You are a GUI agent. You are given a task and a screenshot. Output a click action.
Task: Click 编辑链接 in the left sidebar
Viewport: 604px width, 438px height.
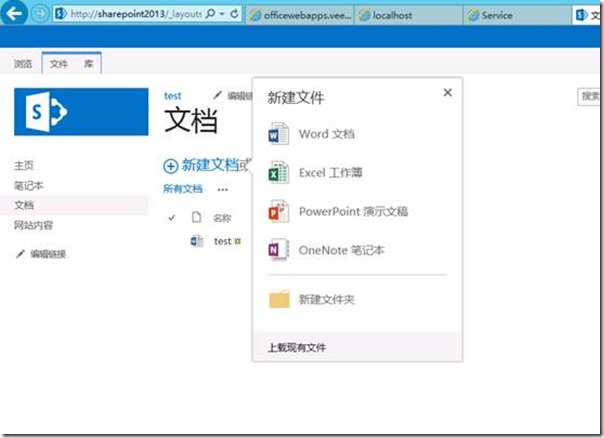pos(48,254)
